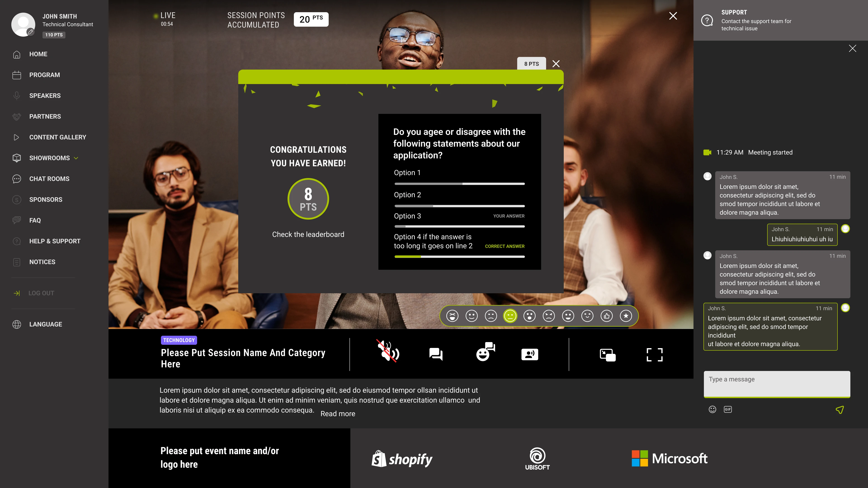Image resolution: width=868 pixels, height=488 pixels.
Task: Click the Option 2 result bar
Action: (x=460, y=206)
